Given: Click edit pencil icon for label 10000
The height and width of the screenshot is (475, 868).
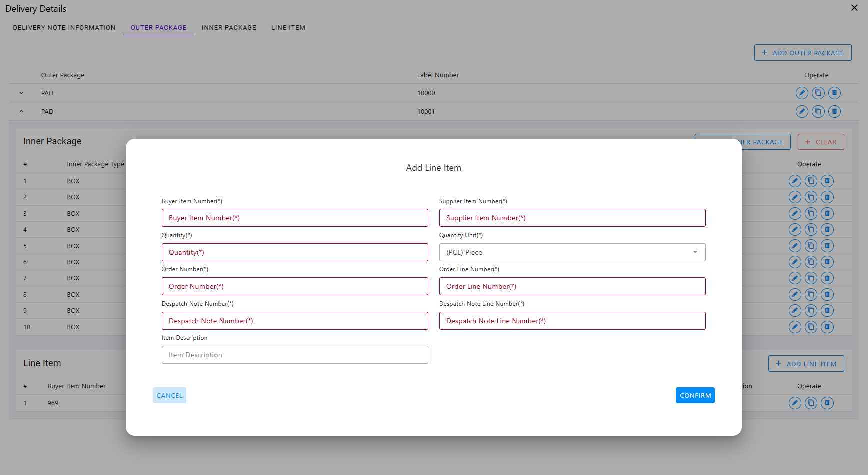Looking at the screenshot, I should 801,93.
